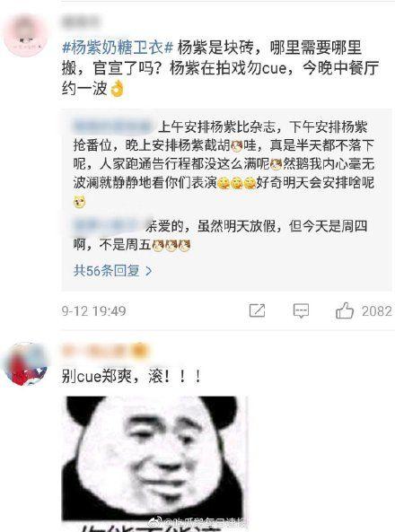Image resolution: width=395 pixels, height=532 pixels.
Task: Open the second orange blurred username
Action: click(x=105, y=351)
